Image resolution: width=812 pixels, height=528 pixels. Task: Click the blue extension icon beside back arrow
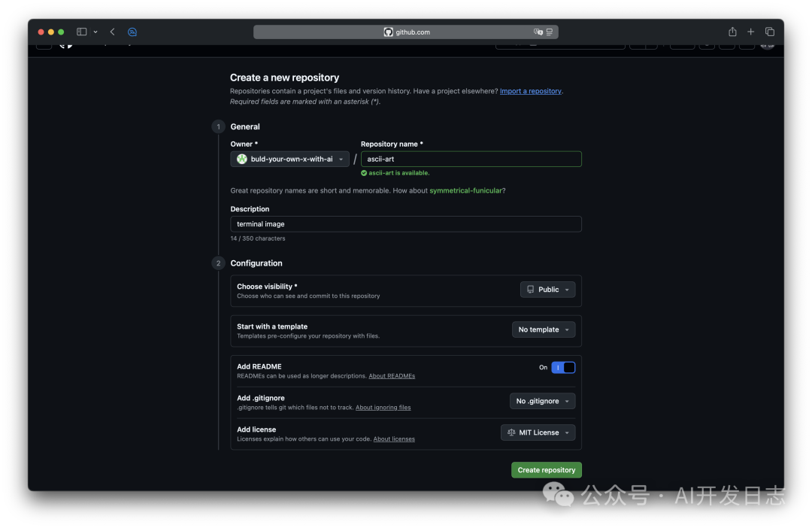click(132, 32)
